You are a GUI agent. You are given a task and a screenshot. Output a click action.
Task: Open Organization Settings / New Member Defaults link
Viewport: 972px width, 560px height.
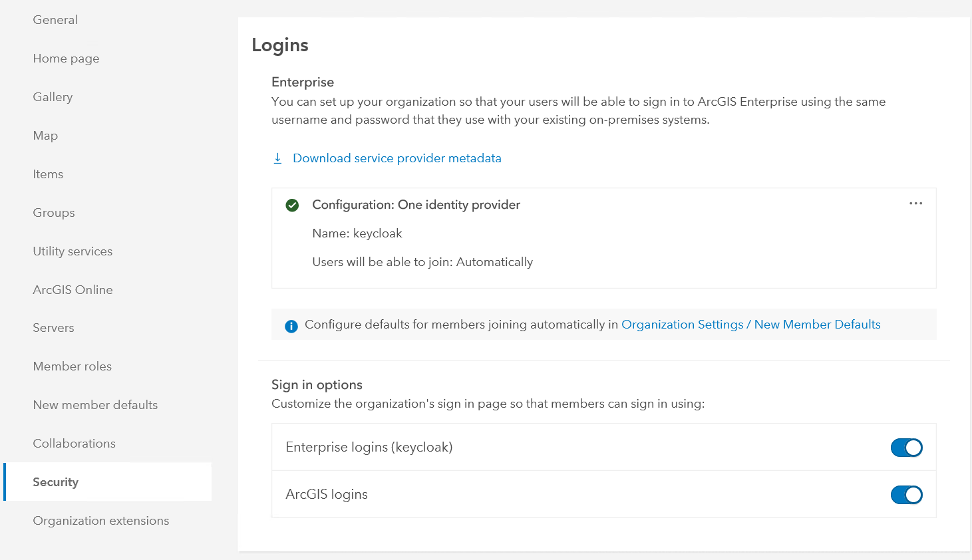[x=750, y=325]
